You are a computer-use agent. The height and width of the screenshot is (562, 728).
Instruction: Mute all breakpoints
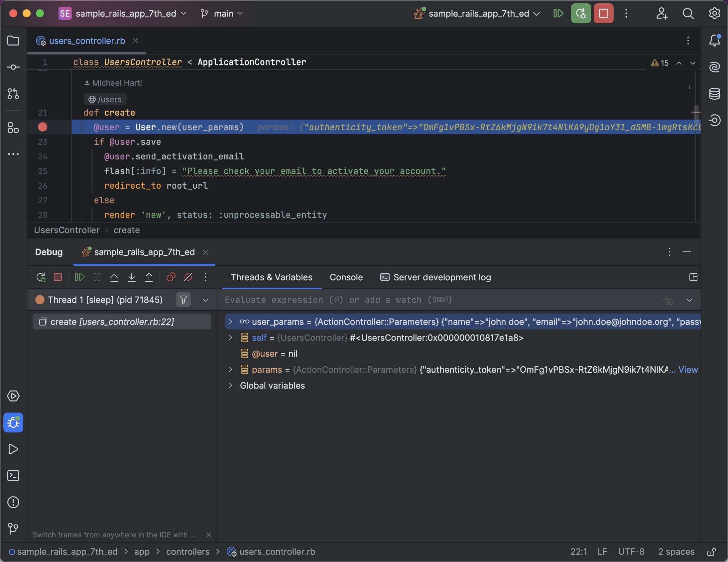(x=188, y=277)
